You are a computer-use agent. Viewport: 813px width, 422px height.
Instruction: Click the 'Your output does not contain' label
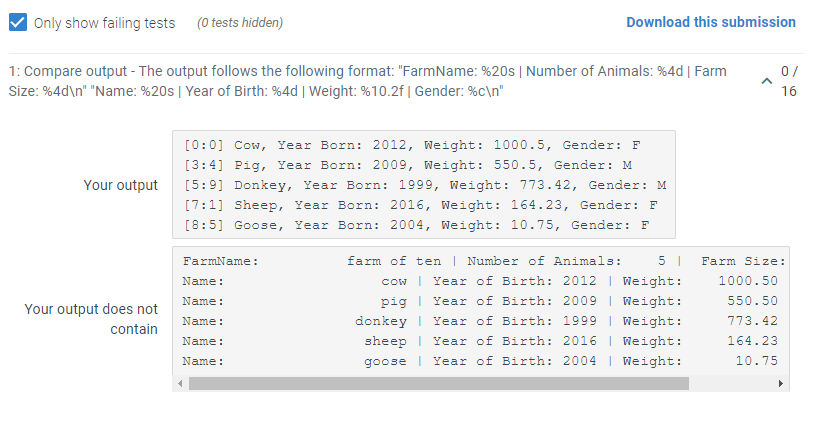coord(91,319)
